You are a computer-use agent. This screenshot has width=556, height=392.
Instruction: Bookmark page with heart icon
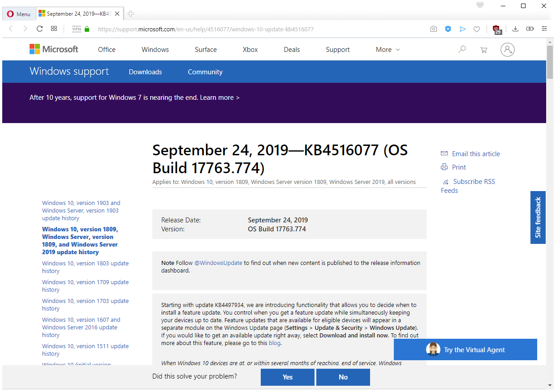pos(477,29)
